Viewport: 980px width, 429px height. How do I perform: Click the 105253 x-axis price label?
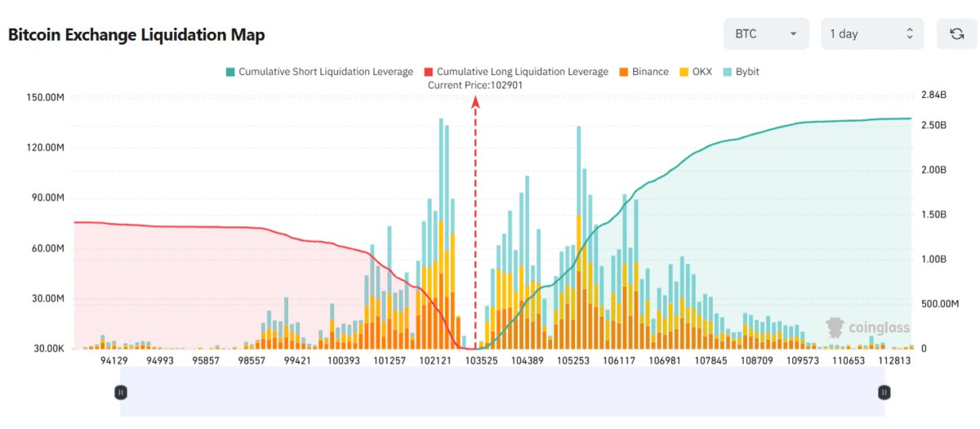pos(572,360)
